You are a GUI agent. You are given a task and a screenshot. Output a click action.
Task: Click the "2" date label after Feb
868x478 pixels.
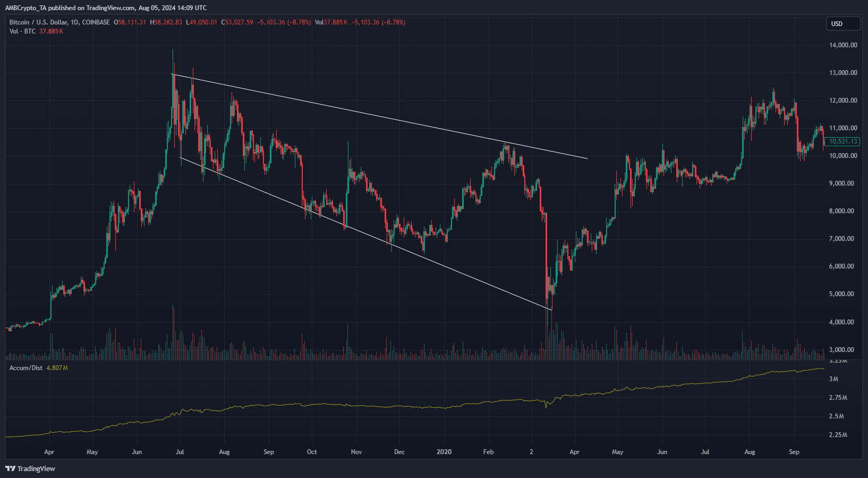[x=531, y=452]
